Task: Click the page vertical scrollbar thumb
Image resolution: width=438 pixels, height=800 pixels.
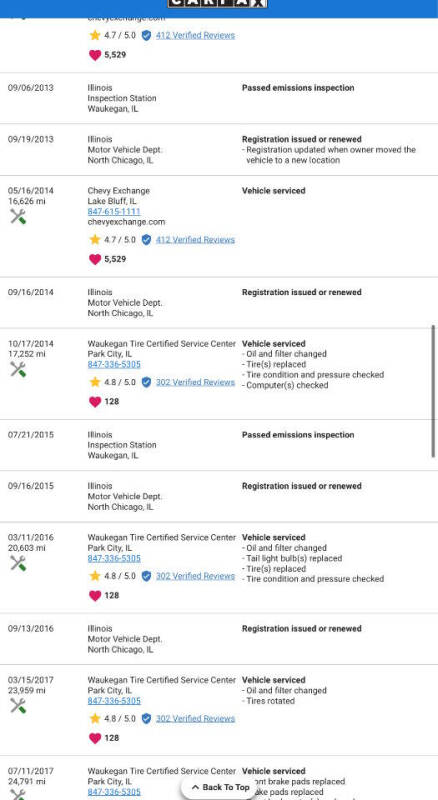Action: pyautogui.click(x=433, y=391)
